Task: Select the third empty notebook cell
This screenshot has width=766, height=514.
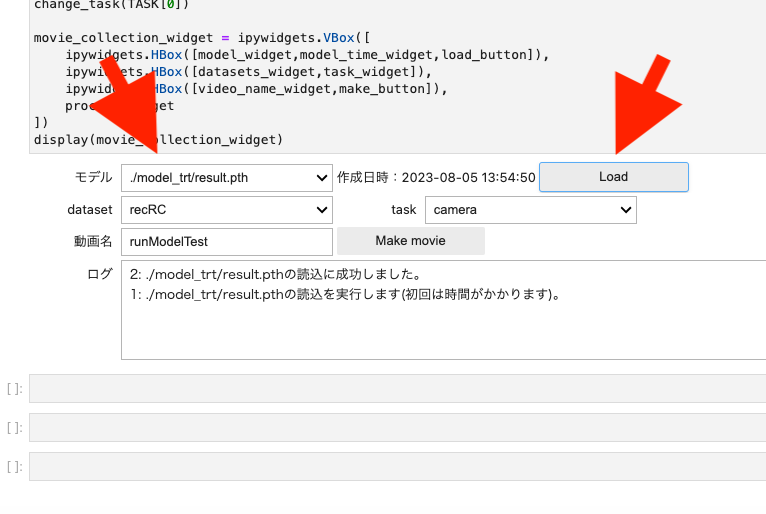Action: pos(398,467)
